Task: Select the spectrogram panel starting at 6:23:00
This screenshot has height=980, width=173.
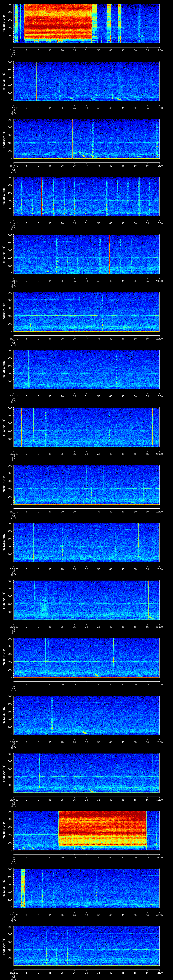Action: point(87,427)
